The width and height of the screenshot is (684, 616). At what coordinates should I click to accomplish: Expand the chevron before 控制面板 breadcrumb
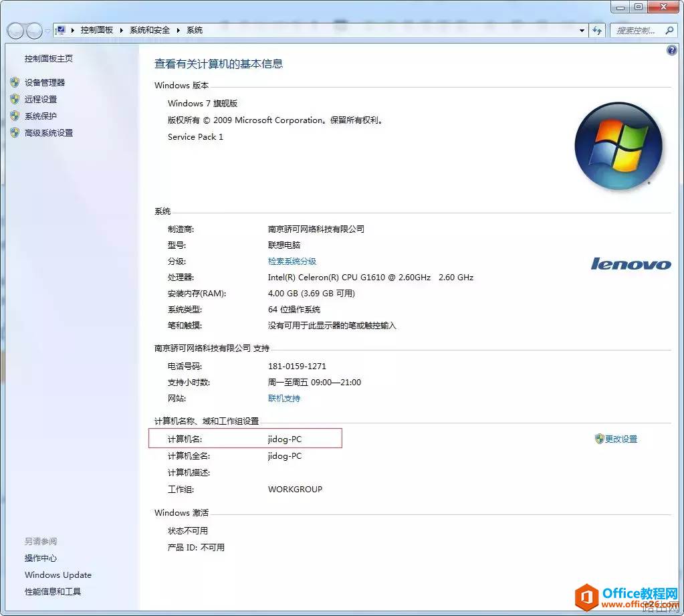click(72, 30)
